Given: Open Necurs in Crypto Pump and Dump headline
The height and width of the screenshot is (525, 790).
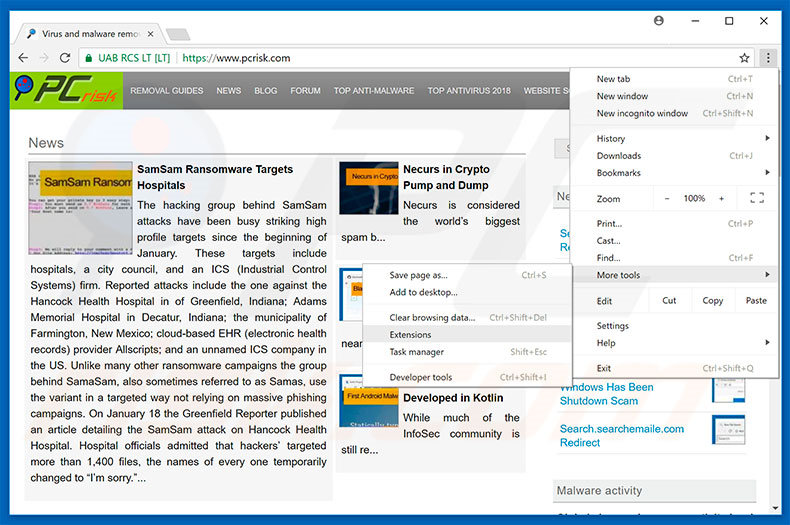Looking at the screenshot, I should click(446, 177).
